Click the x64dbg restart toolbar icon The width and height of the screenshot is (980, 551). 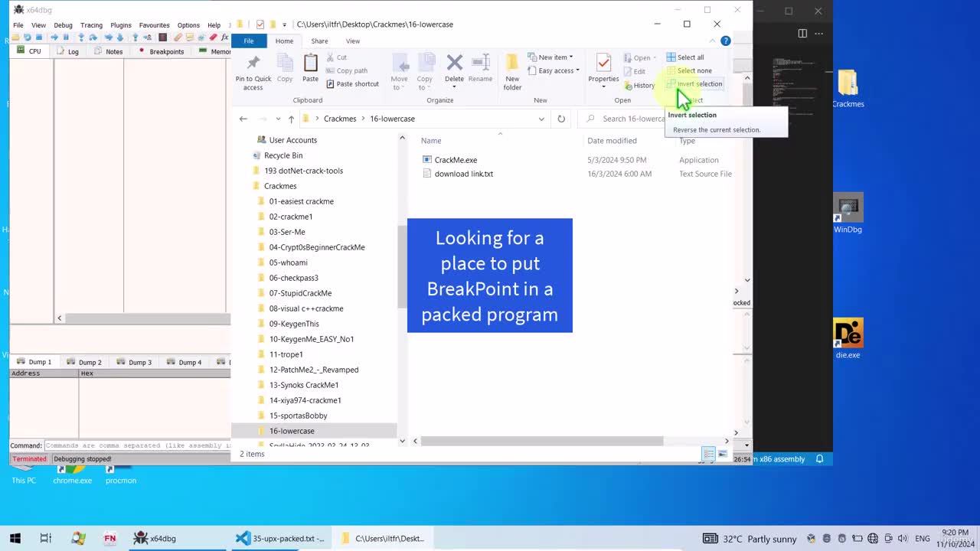pos(28,37)
